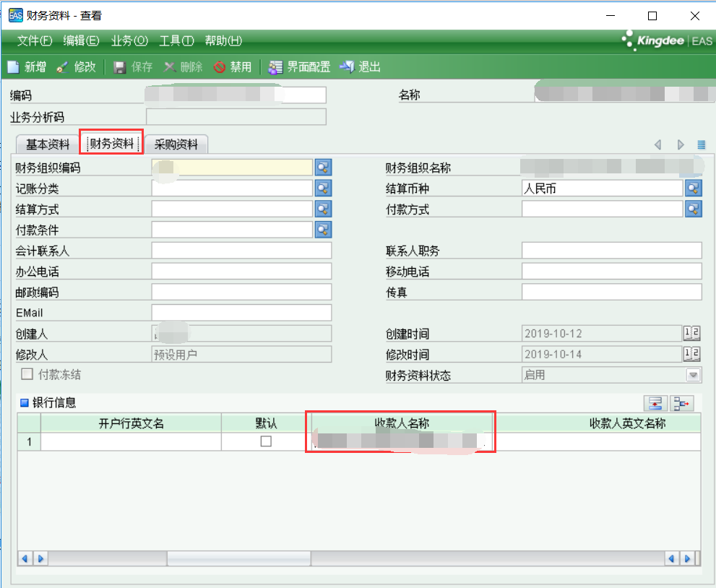Switch to the 采购资料 tab

point(176,144)
